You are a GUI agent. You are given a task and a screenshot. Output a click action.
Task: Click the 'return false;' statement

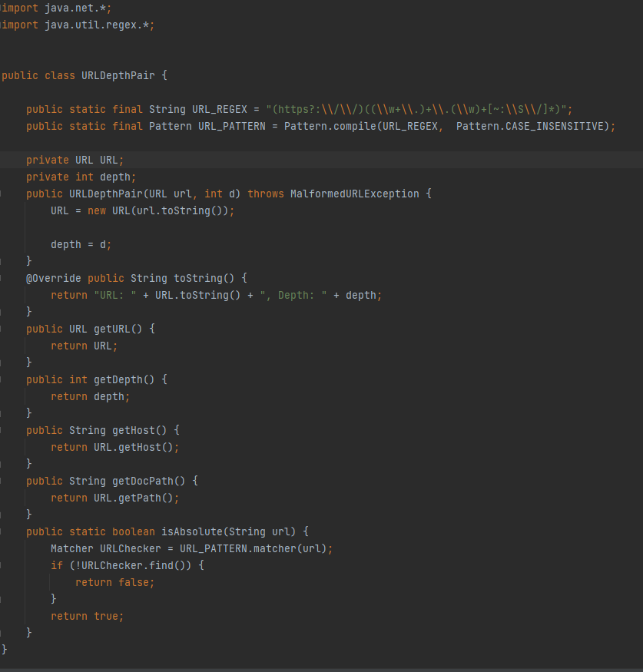[x=115, y=582]
